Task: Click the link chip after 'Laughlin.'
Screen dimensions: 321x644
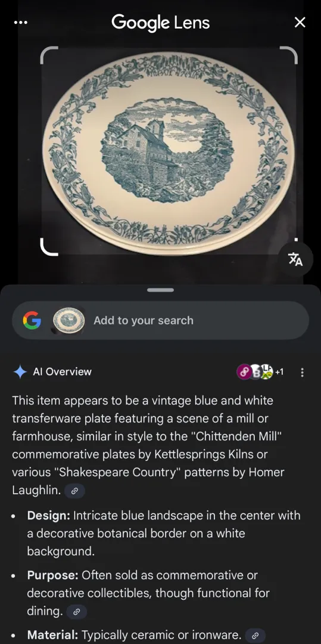Action: coord(74,491)
